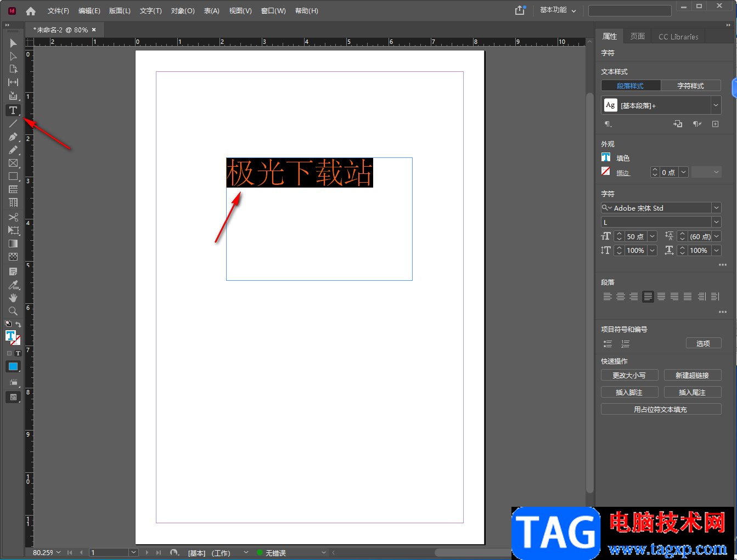Image resolution: width=737 pixels, height=560 pixels.
Task: Click the 描边 stroke swatch in panel
Action: 606,171
